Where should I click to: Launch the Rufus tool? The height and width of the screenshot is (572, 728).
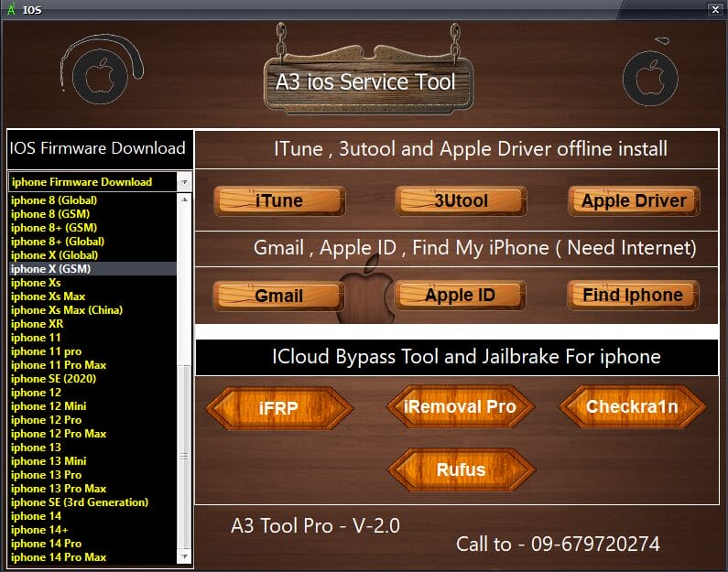(461, 469)
